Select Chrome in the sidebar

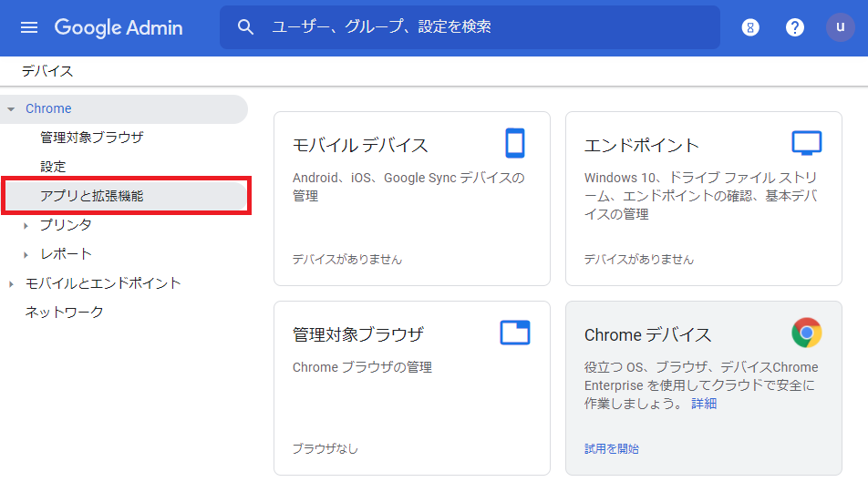[48, 108]
